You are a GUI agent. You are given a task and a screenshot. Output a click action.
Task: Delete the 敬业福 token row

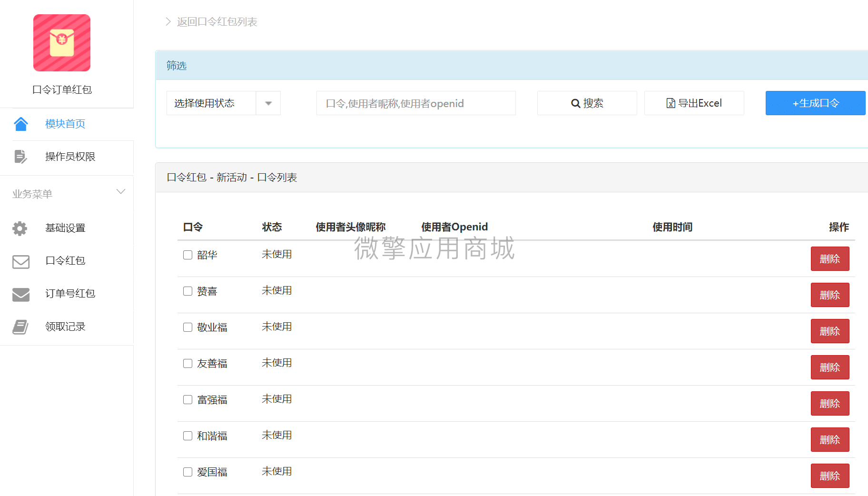coord(830,331)
